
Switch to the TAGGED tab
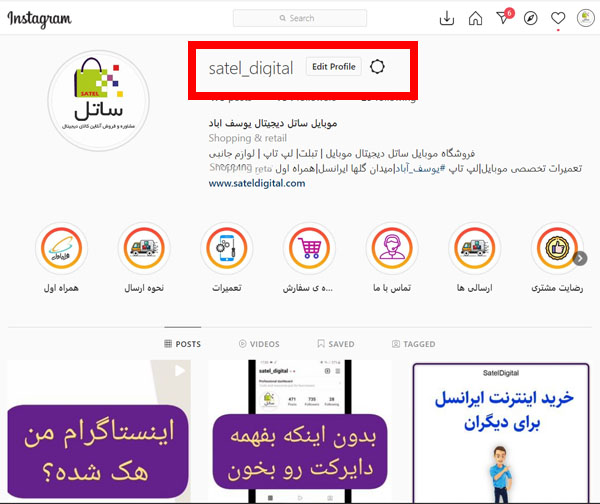[414, 344]
